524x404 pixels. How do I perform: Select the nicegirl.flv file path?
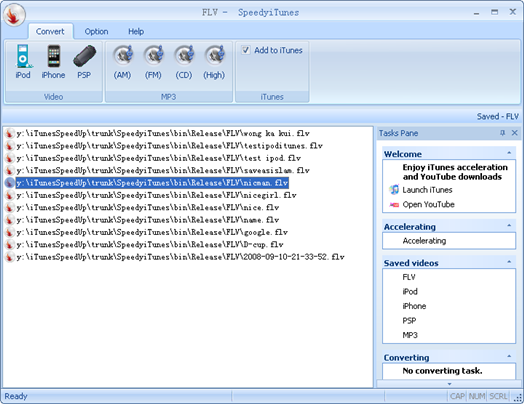point(156,195)
